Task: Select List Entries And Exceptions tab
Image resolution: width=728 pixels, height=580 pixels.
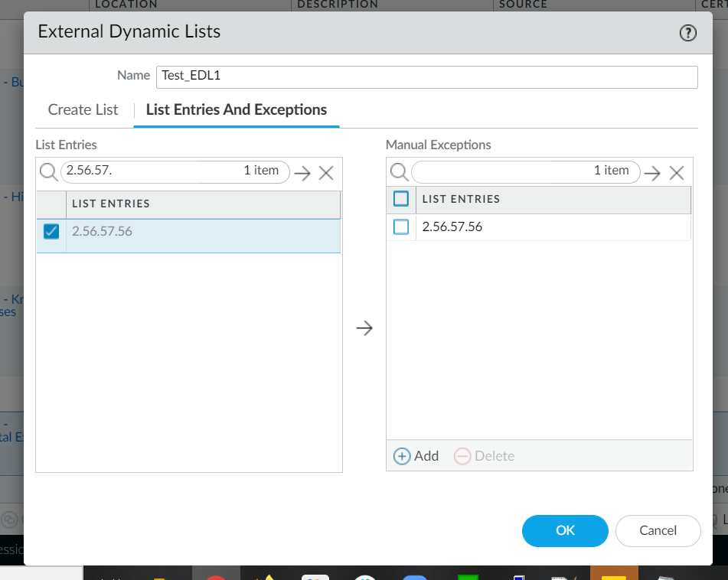Action: (x=236, y=109)
